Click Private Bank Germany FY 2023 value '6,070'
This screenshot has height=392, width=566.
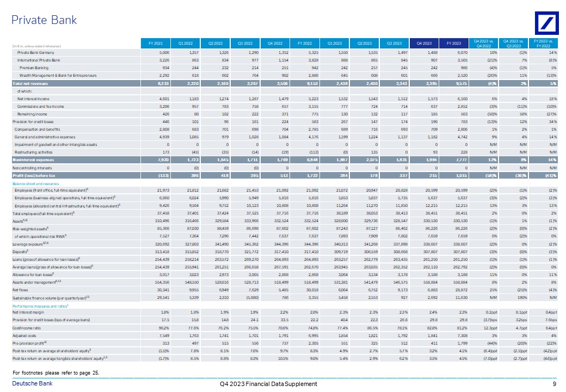(463, 53)
